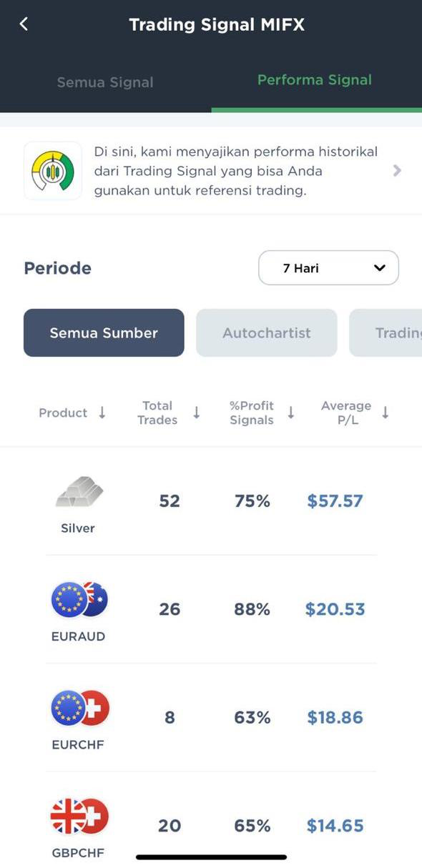Image resolution: width=422 pixels, height=868 pixels.
Task: Switch to Semua Signal tab
Action: pyautogui.click(x=105, y=82)
